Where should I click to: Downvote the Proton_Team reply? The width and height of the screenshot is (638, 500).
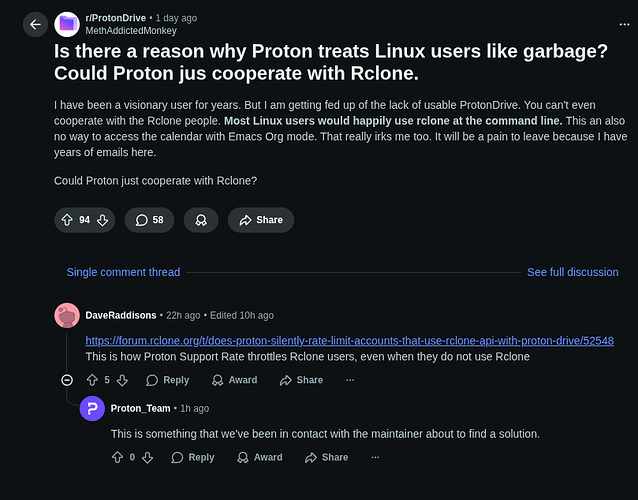tap(147, 457)
